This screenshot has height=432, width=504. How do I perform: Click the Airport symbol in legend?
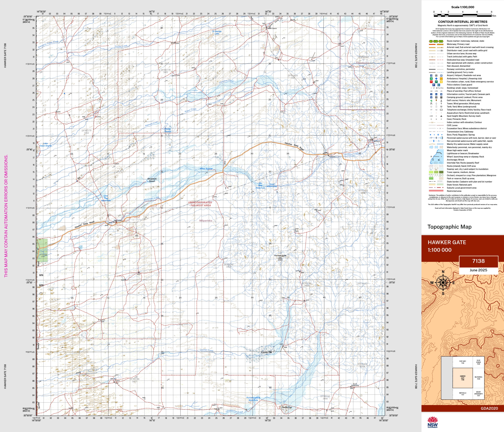431,75
